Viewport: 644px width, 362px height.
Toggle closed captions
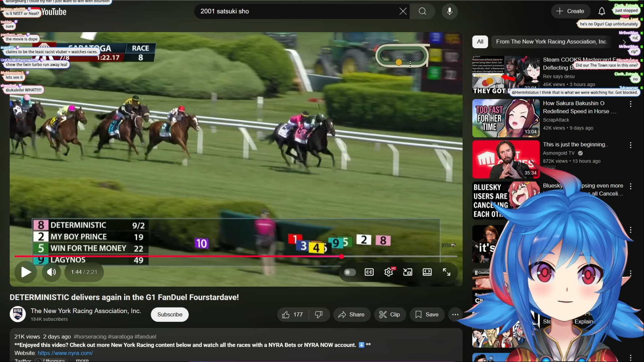coord(369,272)
